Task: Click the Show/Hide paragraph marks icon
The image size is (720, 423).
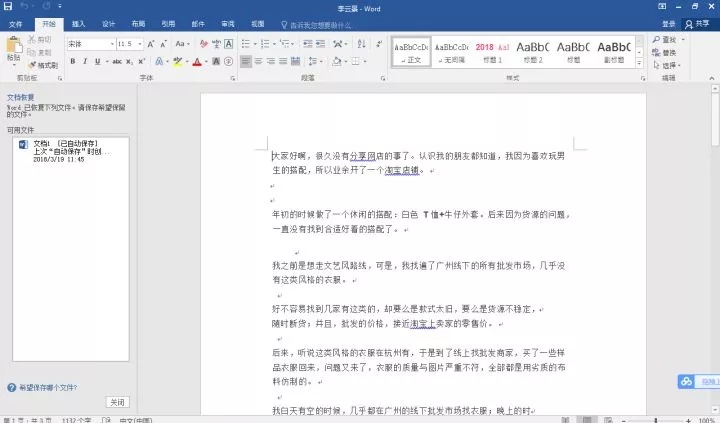Action: (x=379, y=44)
